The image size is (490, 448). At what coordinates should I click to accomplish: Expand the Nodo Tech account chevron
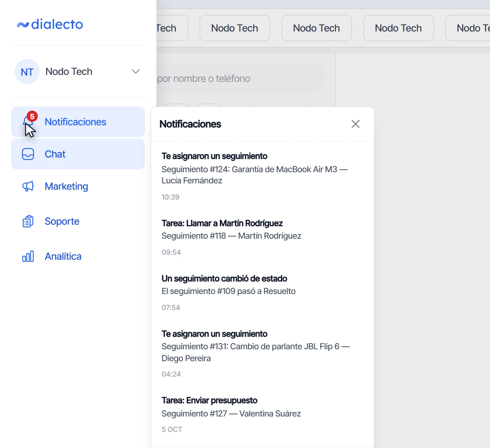(136, 71)
